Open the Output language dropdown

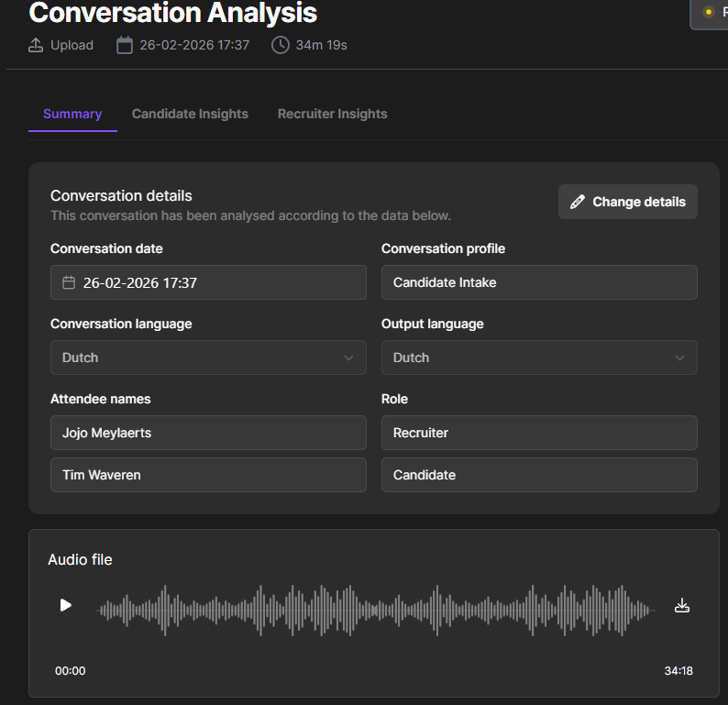(x=539, y=358)
